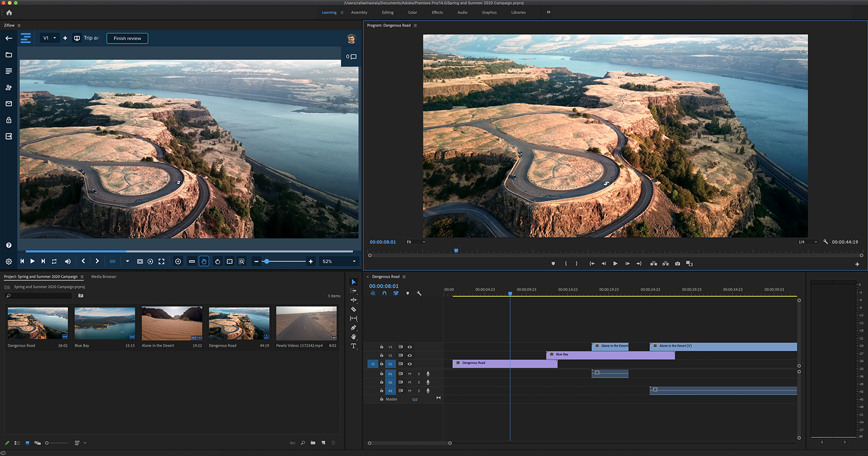Image resolution: width=868 pixels, height=456 pixels.
Task: Click the Finish review button
Action: pos(127,38)
